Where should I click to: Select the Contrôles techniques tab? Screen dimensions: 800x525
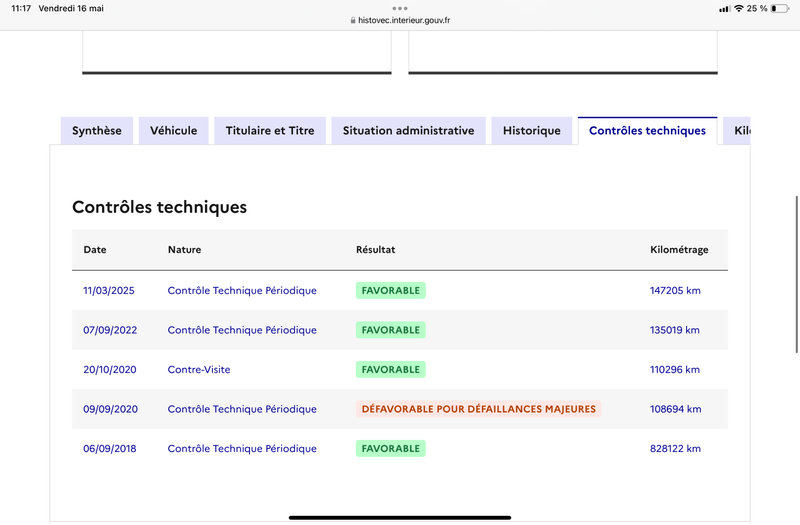647,131
